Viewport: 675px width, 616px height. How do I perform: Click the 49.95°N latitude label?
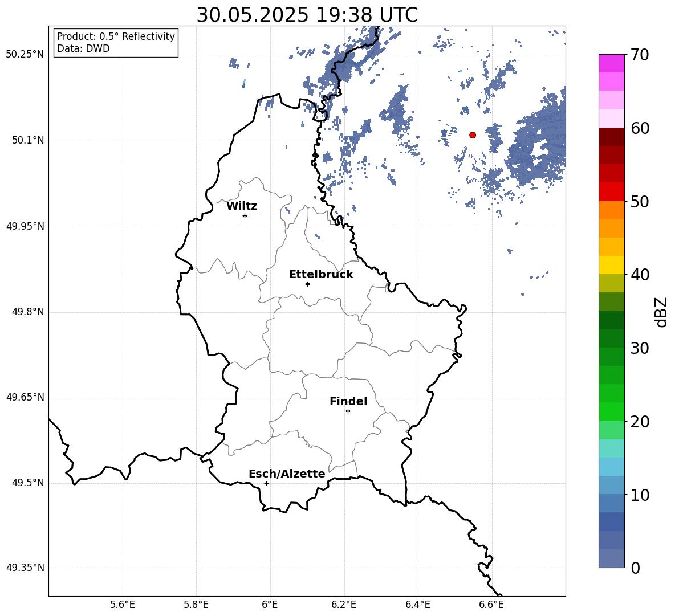(x=25, y=226)
